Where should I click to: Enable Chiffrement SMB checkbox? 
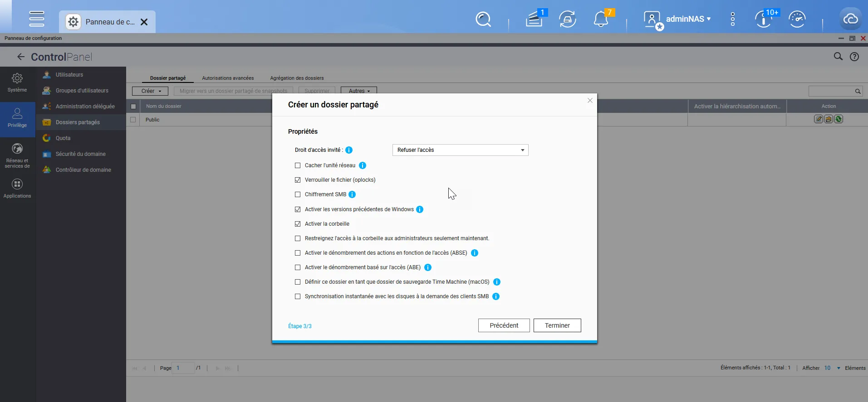tap(298, 194)
